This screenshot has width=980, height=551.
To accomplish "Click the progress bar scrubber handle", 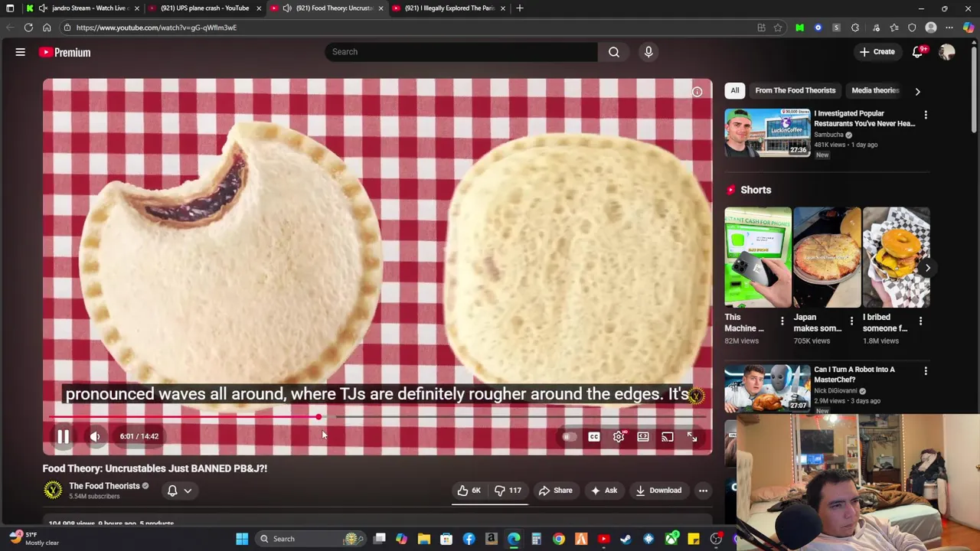I will (x=318, y=417).
